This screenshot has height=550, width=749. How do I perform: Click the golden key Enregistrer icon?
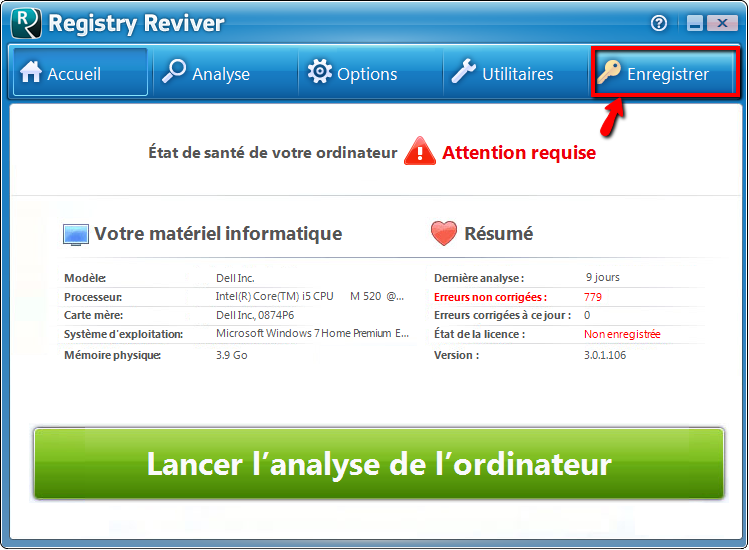(x=609, y=72)
